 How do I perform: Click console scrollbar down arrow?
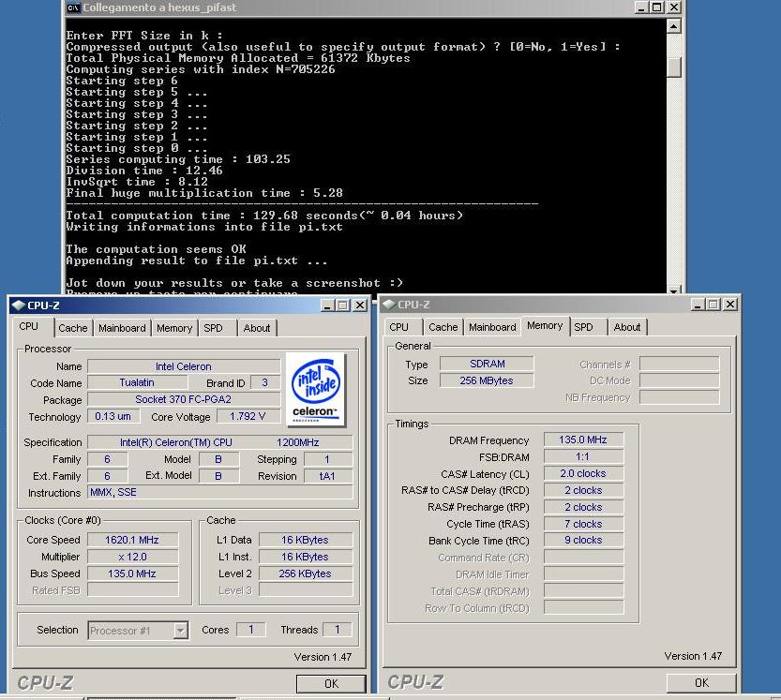(673, 290)
